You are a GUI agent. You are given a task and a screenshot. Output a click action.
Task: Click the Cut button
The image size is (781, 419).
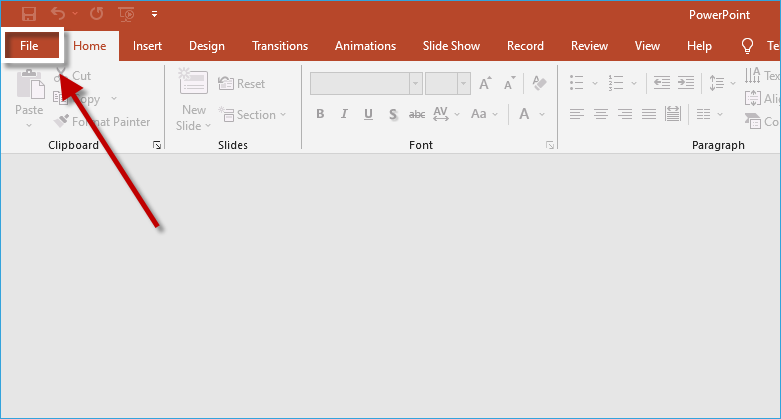(72, 76)
